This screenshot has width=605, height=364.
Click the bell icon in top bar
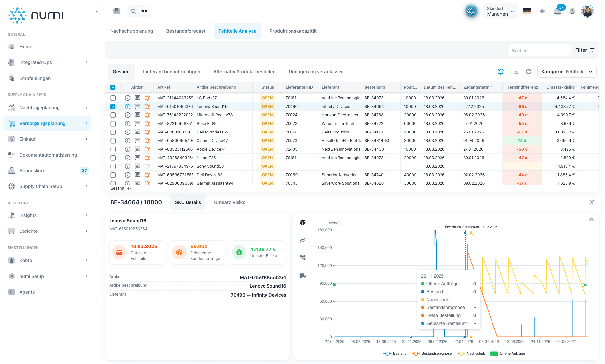point(572,11)
